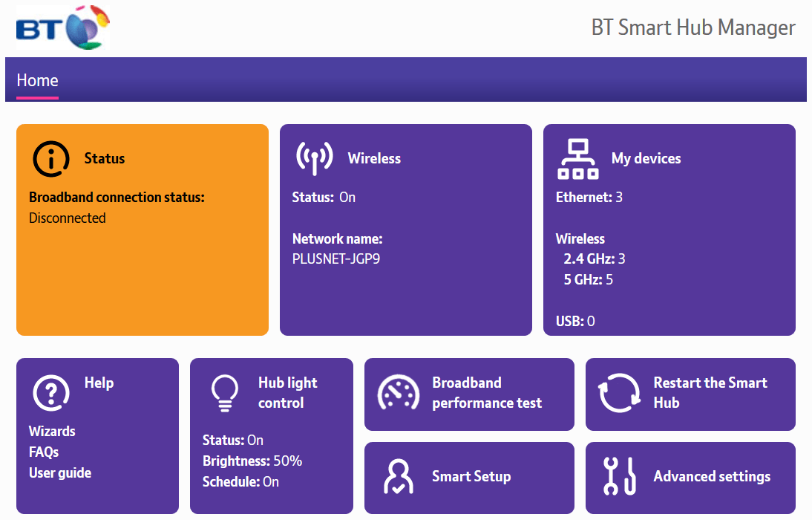Start the Broadband performance test
The width and height of the screenshot is (812, 520).
[x=469, y=394]
